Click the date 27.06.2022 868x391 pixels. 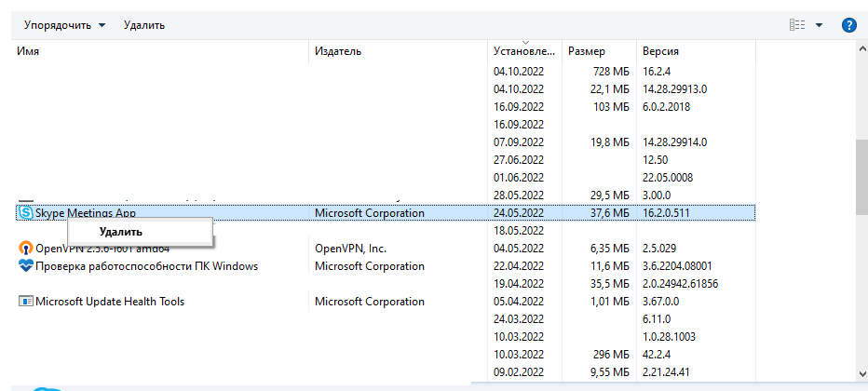(519, 160)
